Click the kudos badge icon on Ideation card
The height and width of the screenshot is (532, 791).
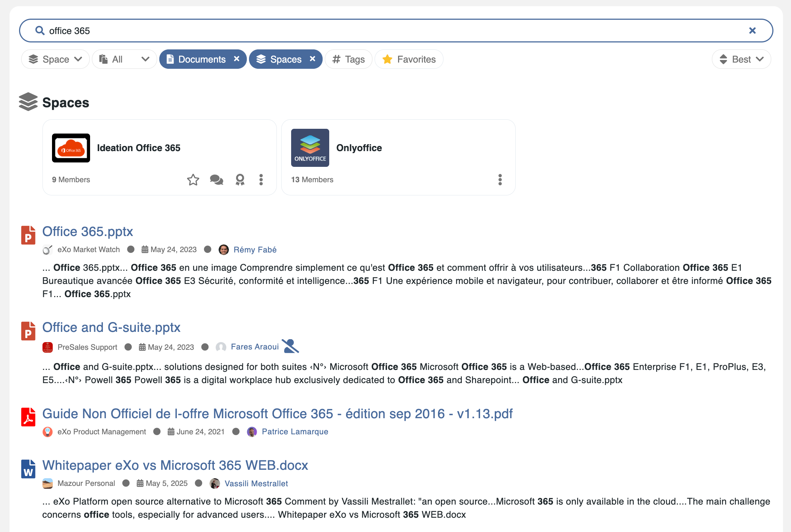[x=240, y=180]
